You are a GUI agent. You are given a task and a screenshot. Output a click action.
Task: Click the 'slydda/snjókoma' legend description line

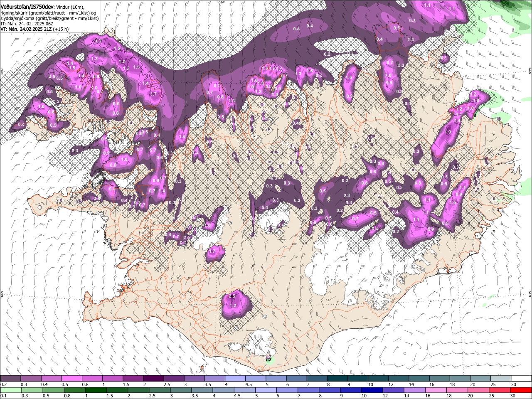50,18
